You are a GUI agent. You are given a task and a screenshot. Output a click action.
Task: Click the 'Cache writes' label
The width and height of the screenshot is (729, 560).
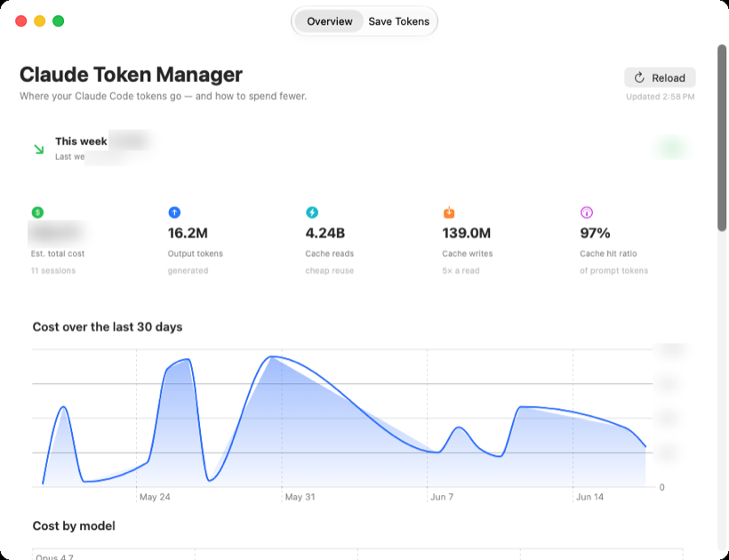coord(468,253)
